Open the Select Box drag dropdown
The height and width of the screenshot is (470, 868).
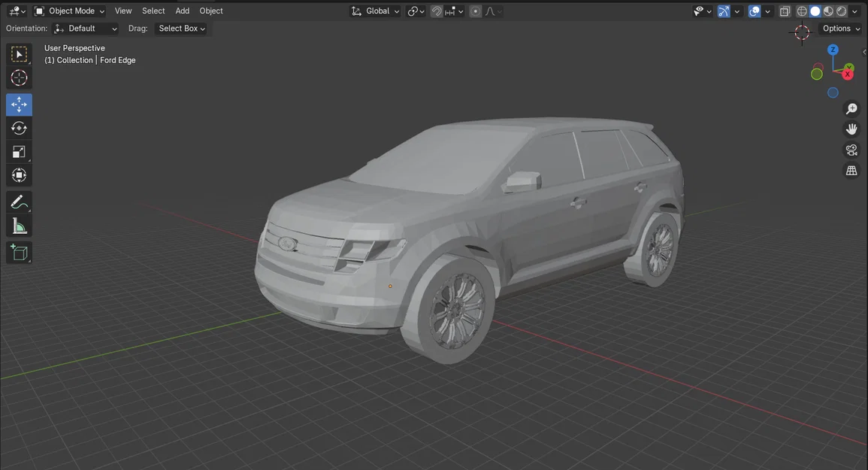180,28
